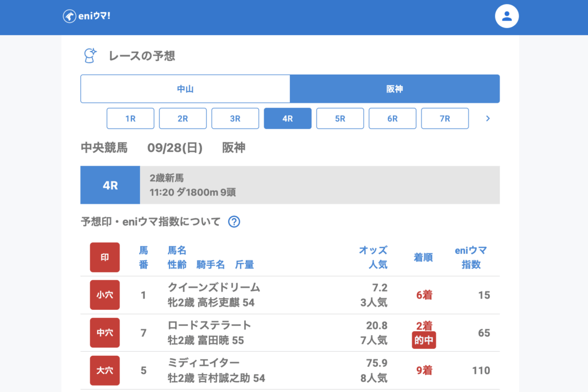Click the 中穴 mark badge

(x=105, y=333)
